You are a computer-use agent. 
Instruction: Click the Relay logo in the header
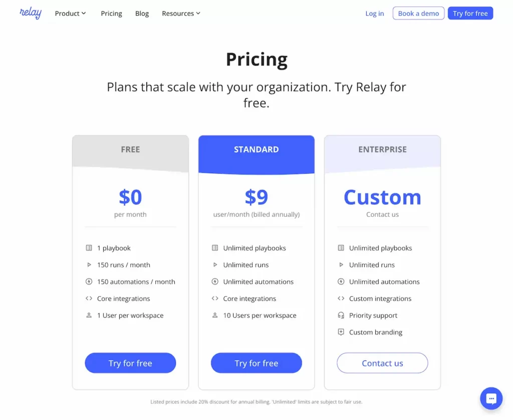(x=30, y=14)
